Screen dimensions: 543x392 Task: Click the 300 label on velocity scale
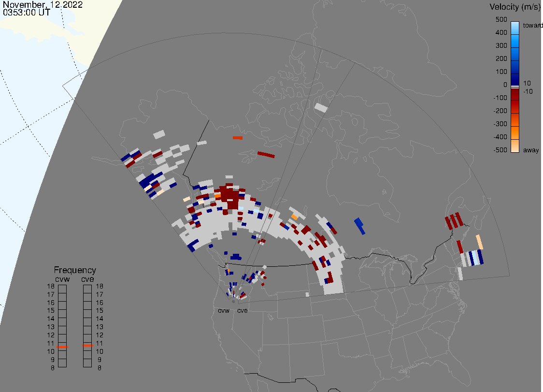[501, 46]
